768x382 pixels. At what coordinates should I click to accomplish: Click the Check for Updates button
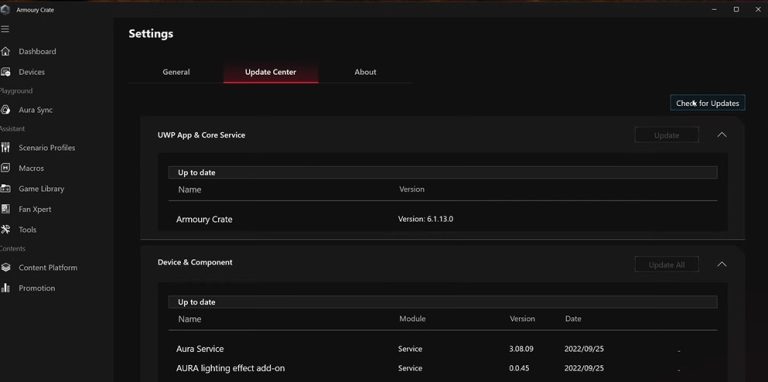pyautogui.click(x=708, y=103)
